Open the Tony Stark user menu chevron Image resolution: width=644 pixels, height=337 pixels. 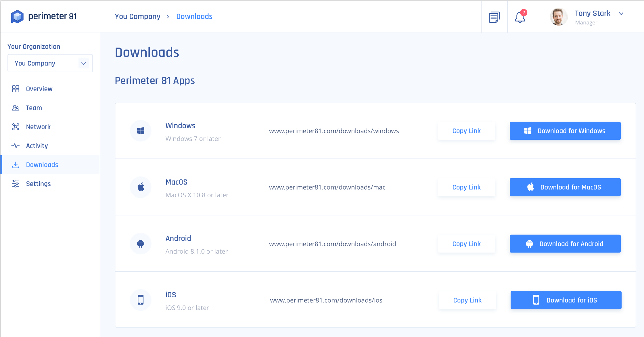click(621, 14)
